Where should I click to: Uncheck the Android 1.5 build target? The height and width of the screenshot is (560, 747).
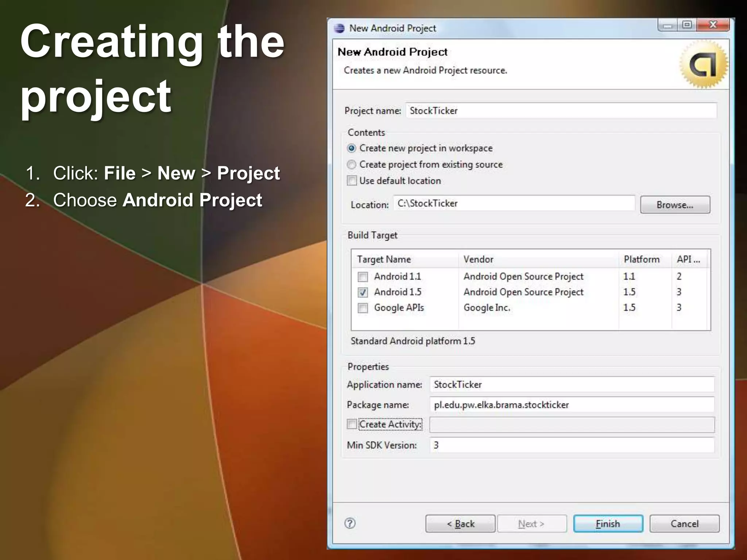pyautogui.click(x=363, y=292)
